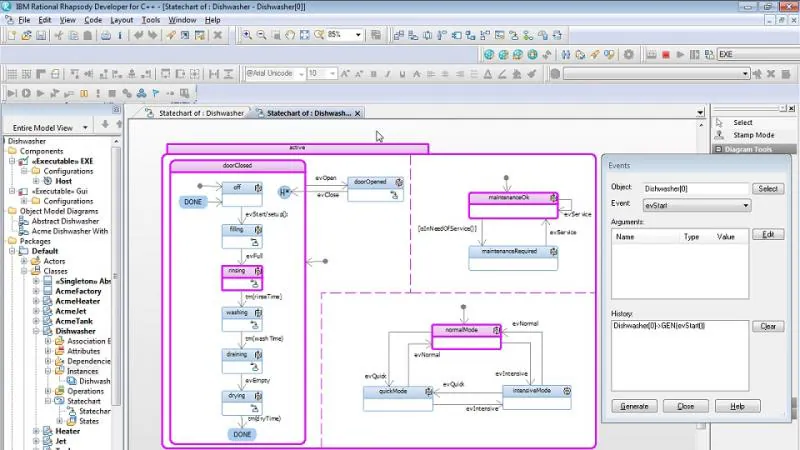Click the first globe code-generation icon
This screenshot has width=800, height=450.
pyautogui.click(x=489, y=55)
